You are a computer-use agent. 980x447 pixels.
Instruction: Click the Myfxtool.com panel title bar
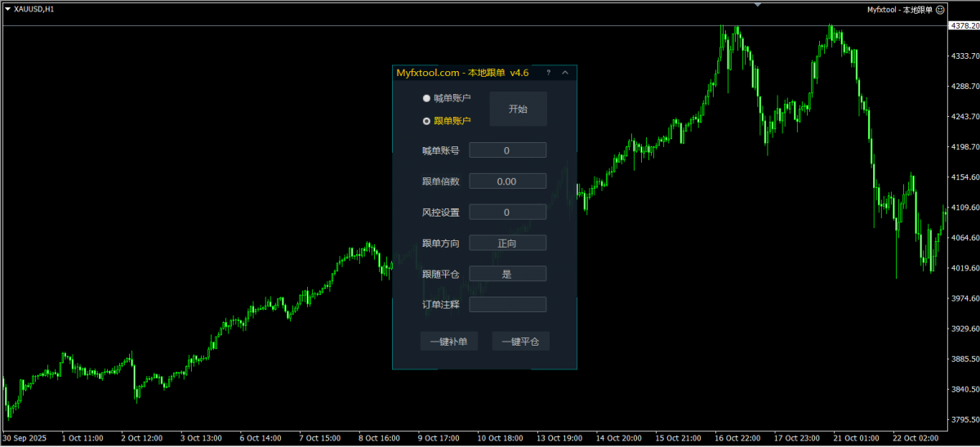coord(484,73)
